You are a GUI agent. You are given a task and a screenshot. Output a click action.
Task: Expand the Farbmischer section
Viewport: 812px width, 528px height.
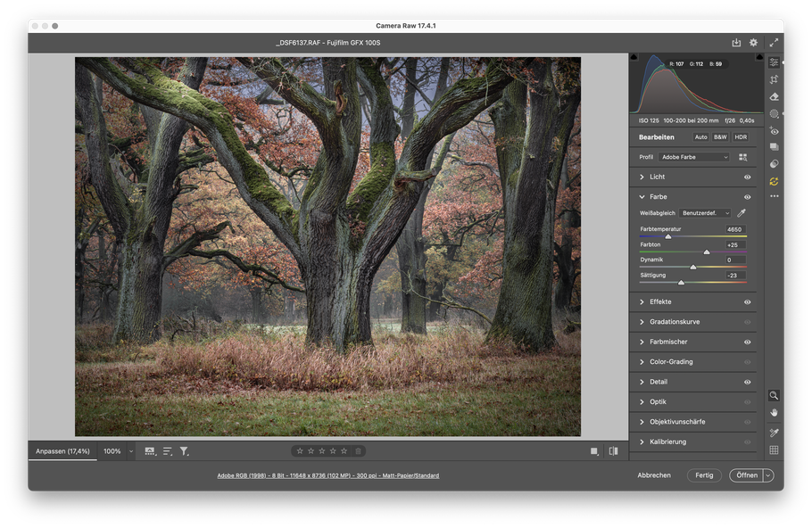[642, 342]
